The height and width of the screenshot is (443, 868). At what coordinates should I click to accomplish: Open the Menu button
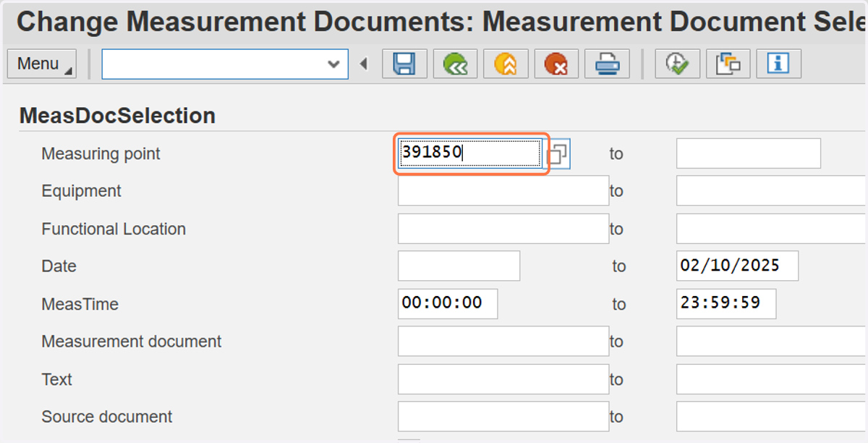(41, 64)
